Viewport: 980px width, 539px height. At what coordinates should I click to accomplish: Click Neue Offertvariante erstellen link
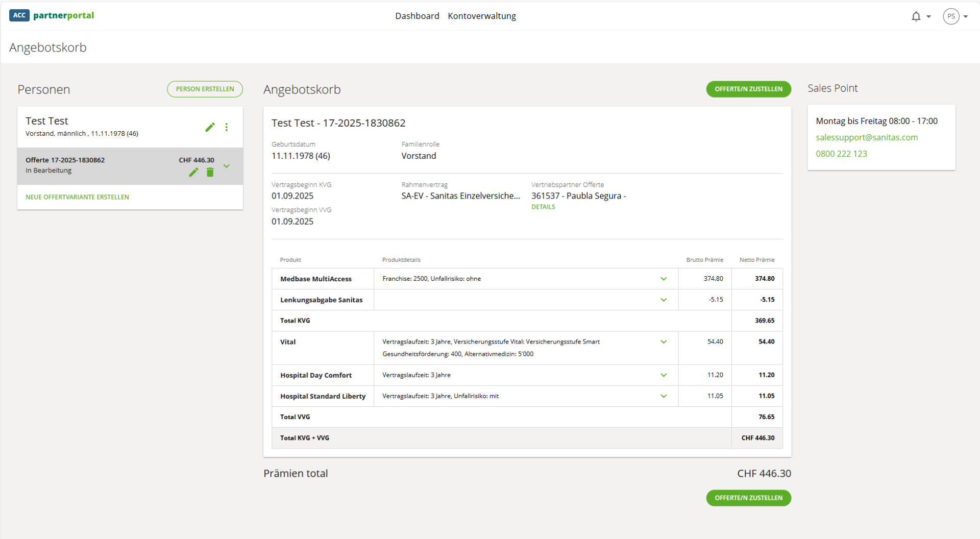pos(77,197)
